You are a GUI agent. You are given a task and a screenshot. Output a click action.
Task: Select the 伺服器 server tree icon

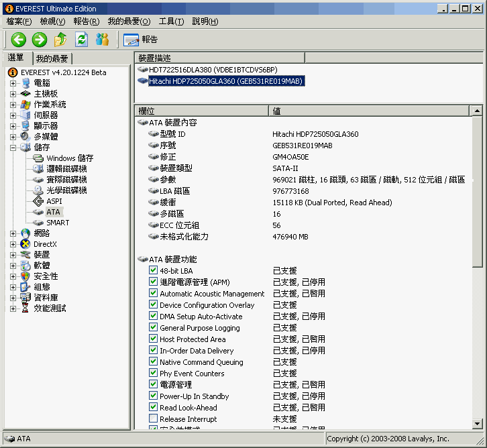pos(25,115)
